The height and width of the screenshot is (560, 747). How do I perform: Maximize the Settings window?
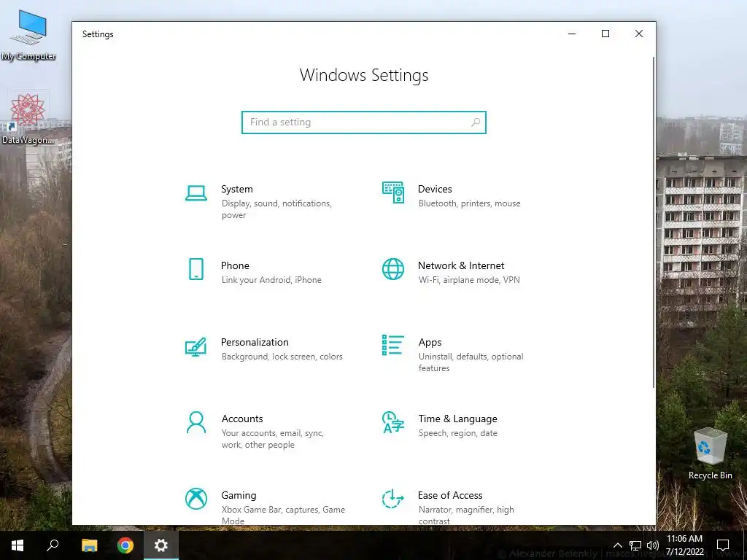click(605, 34)
